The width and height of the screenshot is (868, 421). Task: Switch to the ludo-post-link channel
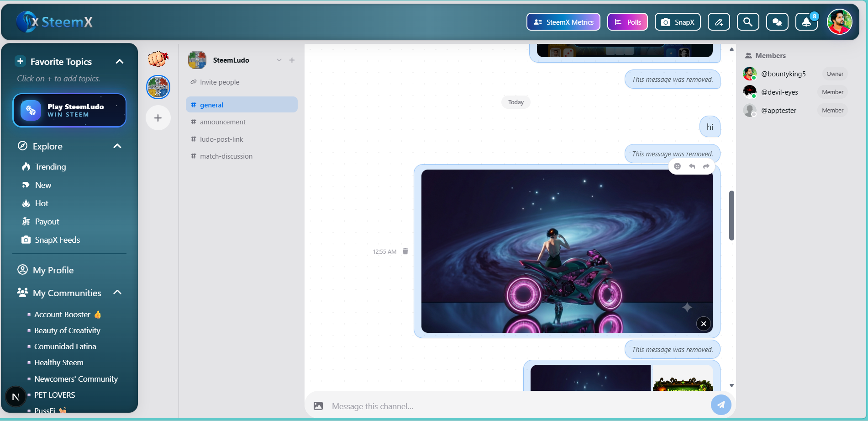point(242,139)
